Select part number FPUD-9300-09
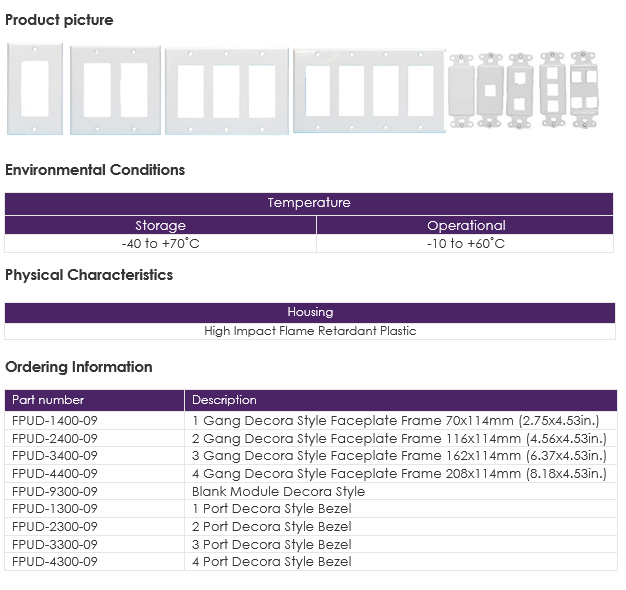Image resolution: width=626 pixels, height=590 pixels. pos(55,492)
